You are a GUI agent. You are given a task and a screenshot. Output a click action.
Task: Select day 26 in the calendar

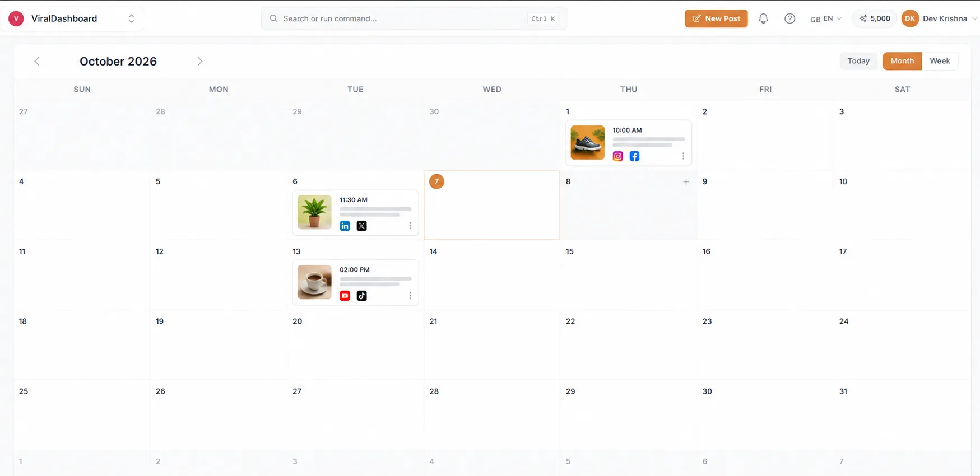pos(160,391)
